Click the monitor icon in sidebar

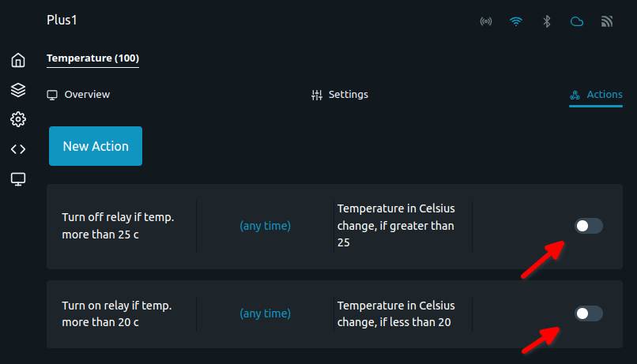coord(18,179)
